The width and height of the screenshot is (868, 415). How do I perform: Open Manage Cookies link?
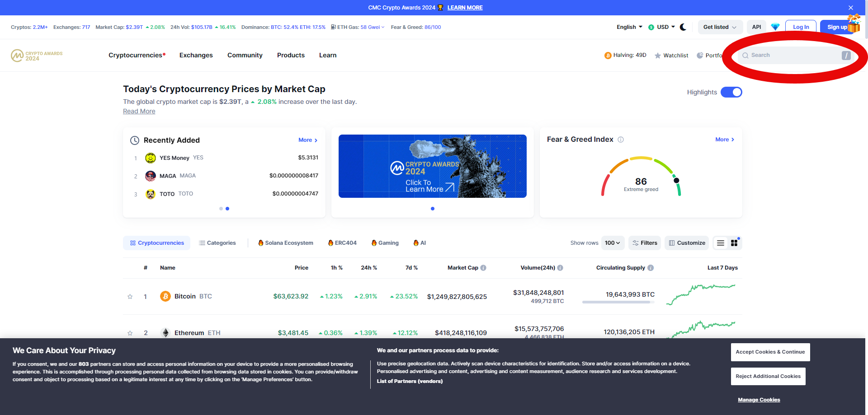click(x=759, y=400)
